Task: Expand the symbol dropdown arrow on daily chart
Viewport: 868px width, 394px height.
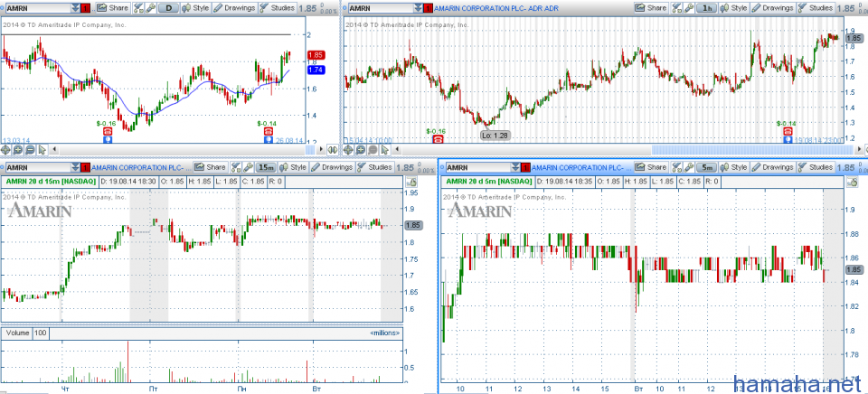Action: point(75,8)
